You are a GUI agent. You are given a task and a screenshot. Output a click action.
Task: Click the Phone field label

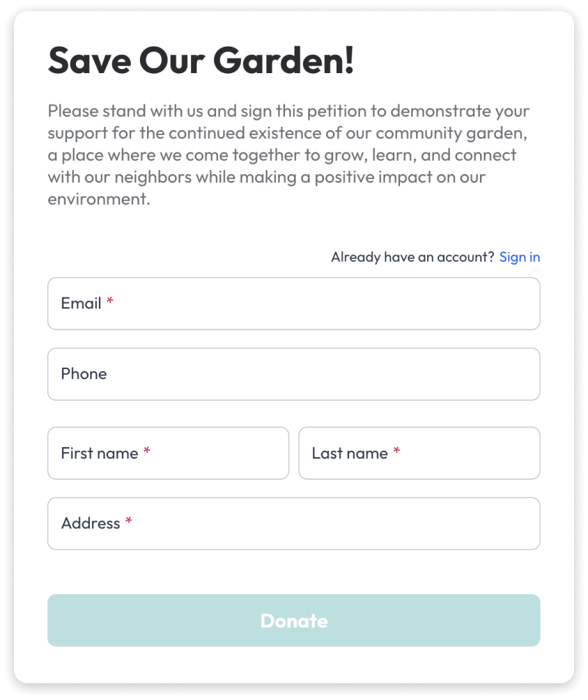tap(84, 374)
